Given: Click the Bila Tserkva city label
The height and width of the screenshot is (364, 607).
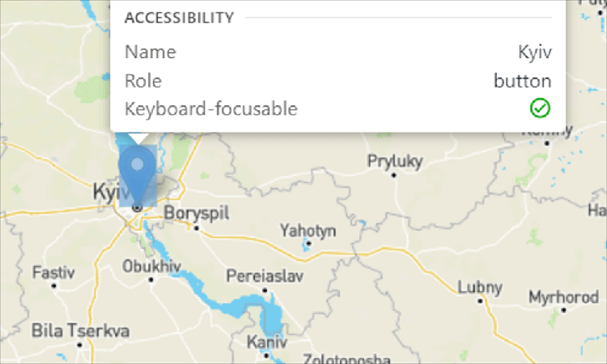Looking at the screenshot, I should (x=80, y=330).
